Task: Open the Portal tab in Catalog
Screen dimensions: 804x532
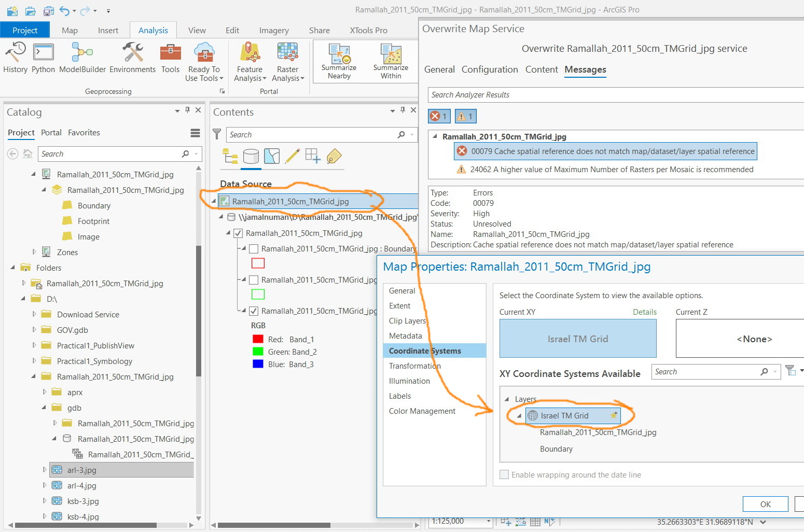Action: (51, 133)
